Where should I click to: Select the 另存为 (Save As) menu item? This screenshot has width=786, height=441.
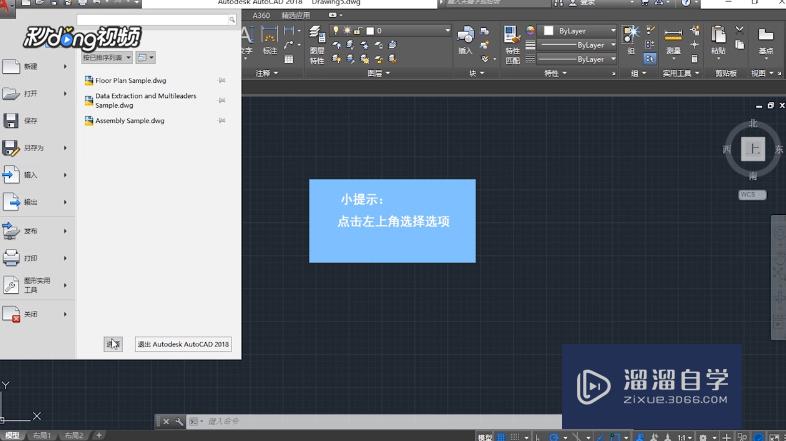[x=37, y=148]
